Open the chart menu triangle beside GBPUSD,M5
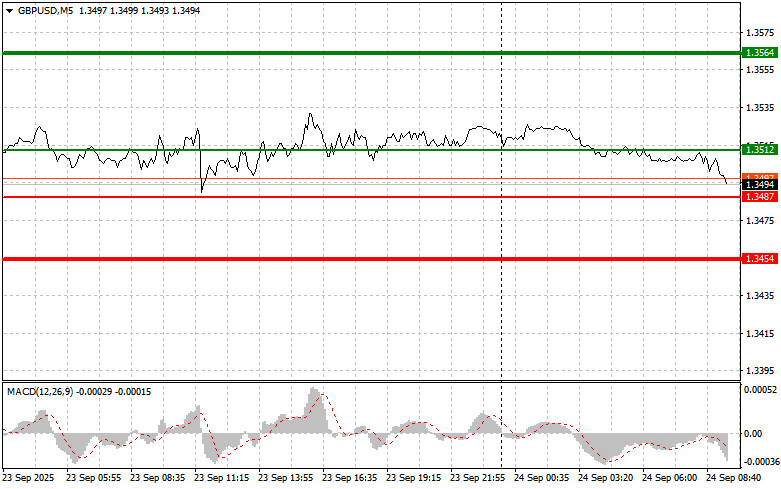781x489 pixels. coord(9,11)
